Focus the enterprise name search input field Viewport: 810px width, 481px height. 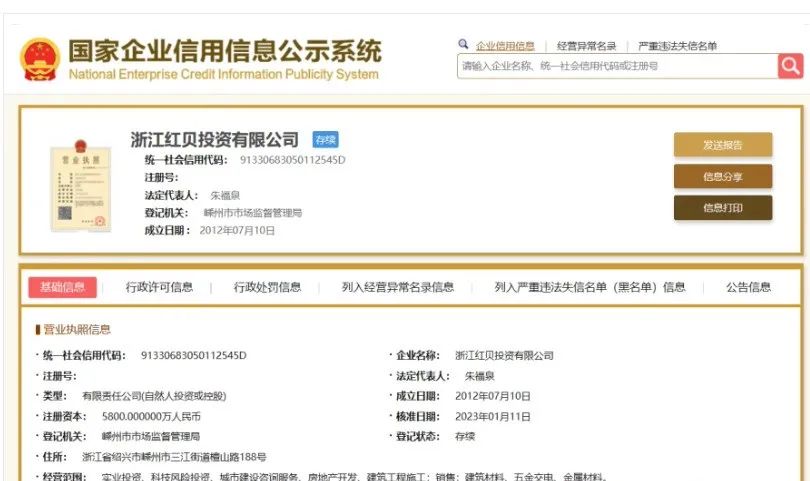coord(616,66)
